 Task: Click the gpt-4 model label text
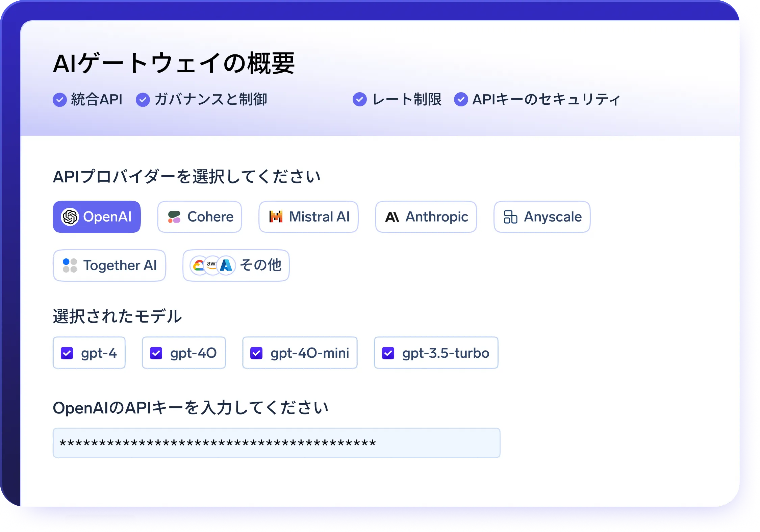99,353
